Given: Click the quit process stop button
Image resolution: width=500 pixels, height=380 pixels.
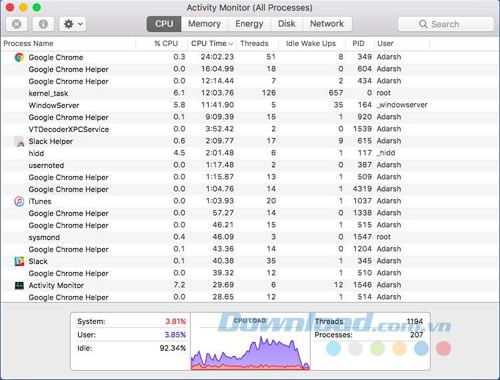Looking at the screenshot, I should [x=17, y=24].
